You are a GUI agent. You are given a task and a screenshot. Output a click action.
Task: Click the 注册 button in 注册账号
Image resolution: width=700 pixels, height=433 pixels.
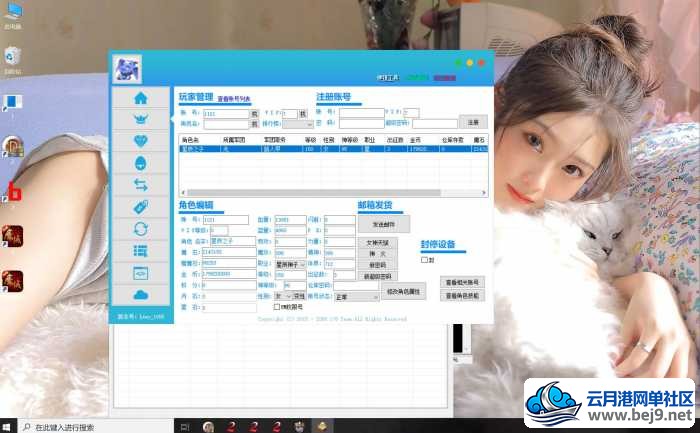point(473,122)
